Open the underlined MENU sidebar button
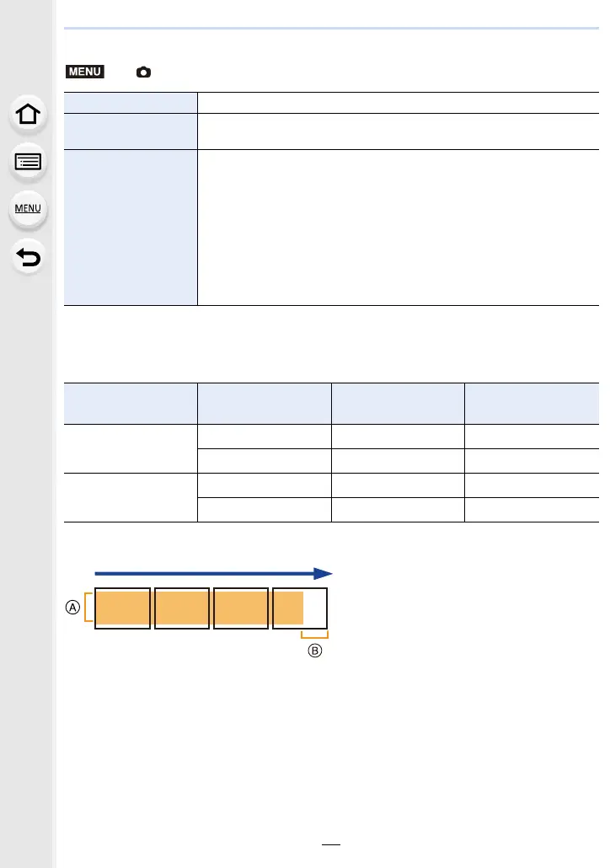 pyautogui.click(x=28, y=209)
